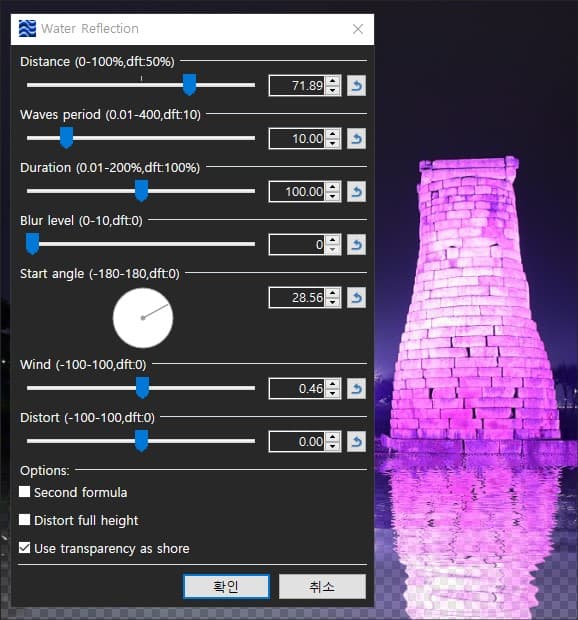Click the Water Reflection title bar icon
Screen dimensions: 578x620
coord(27,29)
